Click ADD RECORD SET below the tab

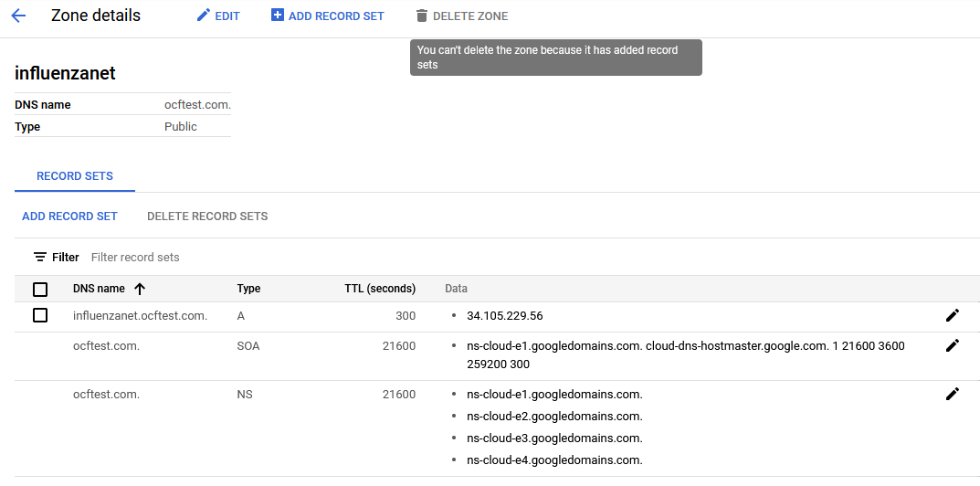click(x=69, y=217)
